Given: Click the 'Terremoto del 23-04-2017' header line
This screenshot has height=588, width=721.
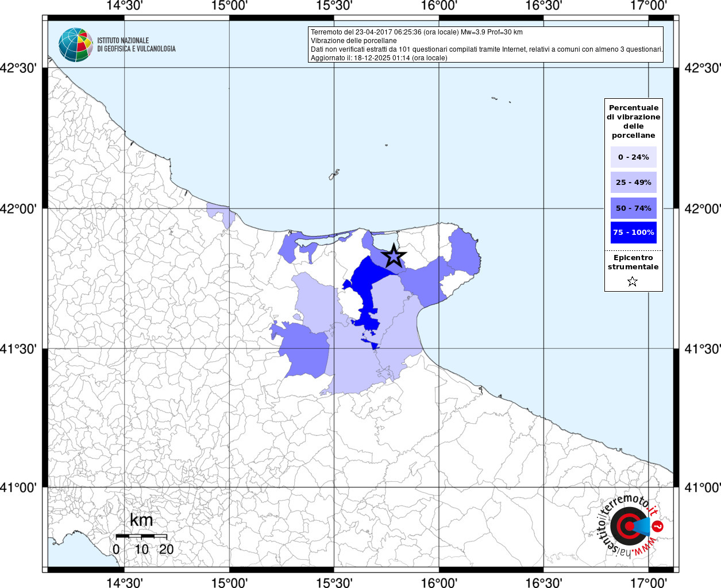Looking at the screenshot, I should click(x=417, y=32).
